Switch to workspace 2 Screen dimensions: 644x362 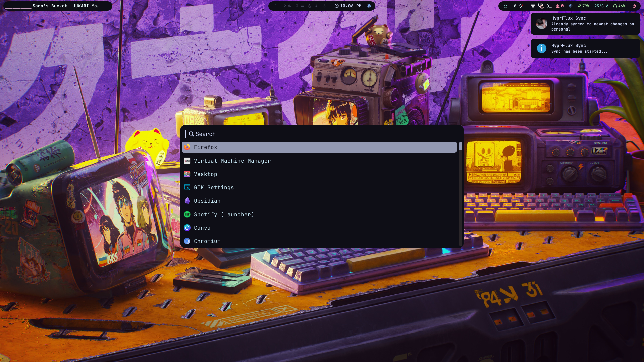pos(287,6)
